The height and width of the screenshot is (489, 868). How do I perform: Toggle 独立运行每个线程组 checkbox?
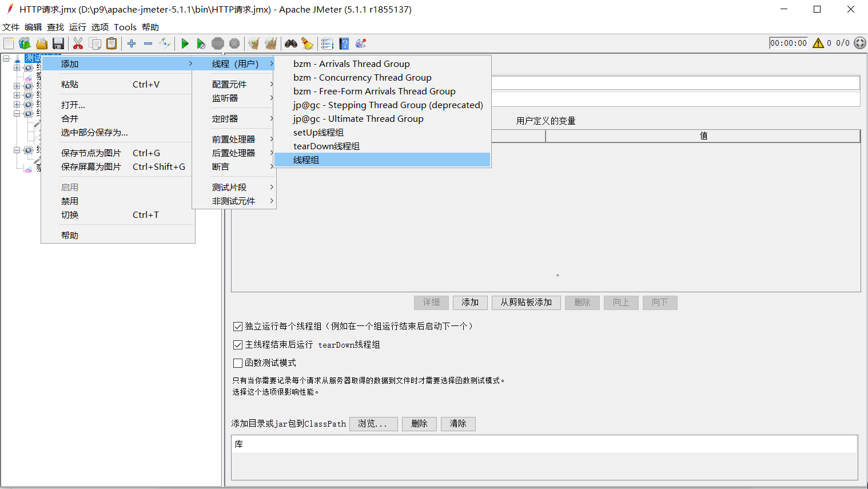click(x=238, y=327)
